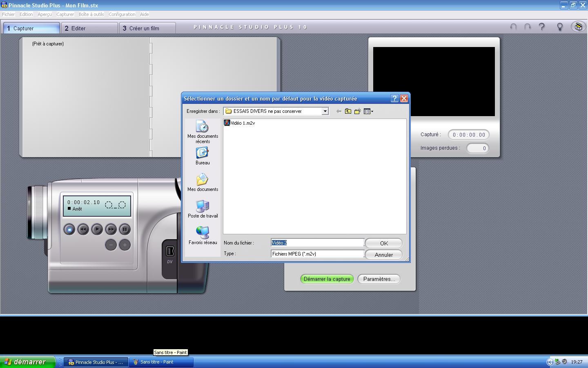The height and width of the screenshot is (368, 588).
Task: Start camcorder tape playback
Action: [97, 229]
